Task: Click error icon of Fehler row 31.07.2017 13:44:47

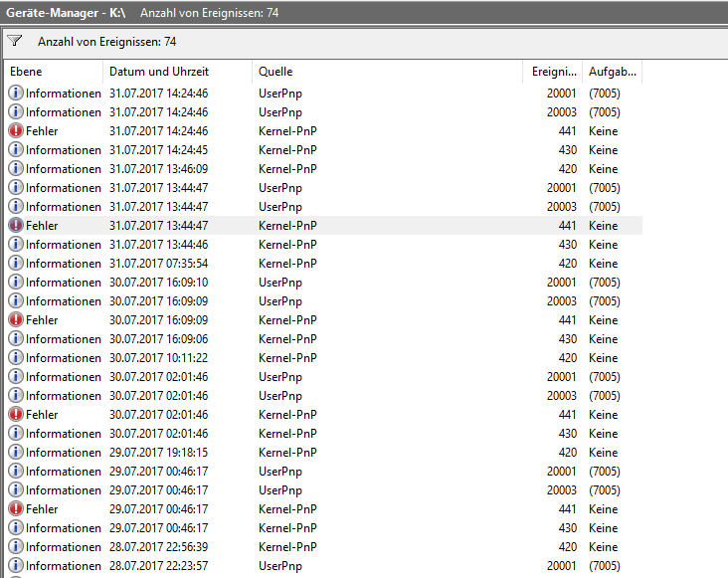Action: [x=16, y=225]
